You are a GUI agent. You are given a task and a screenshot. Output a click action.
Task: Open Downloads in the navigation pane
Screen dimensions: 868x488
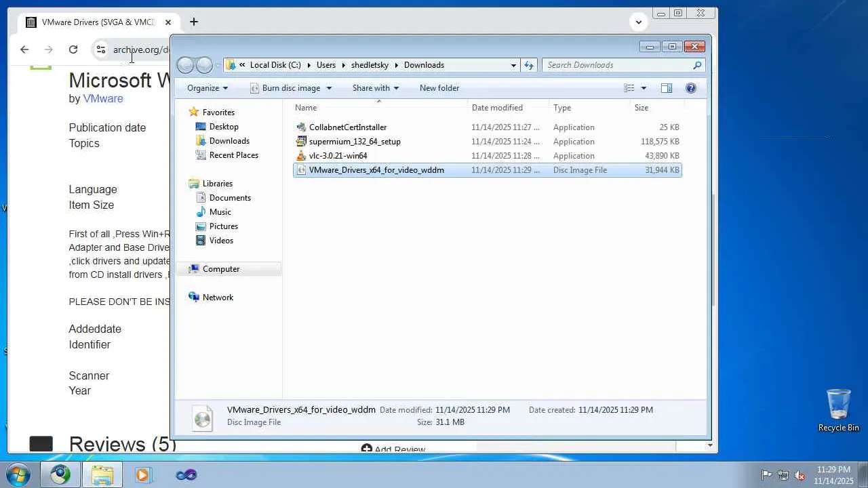pyautogui.click(x=229, y=141)
